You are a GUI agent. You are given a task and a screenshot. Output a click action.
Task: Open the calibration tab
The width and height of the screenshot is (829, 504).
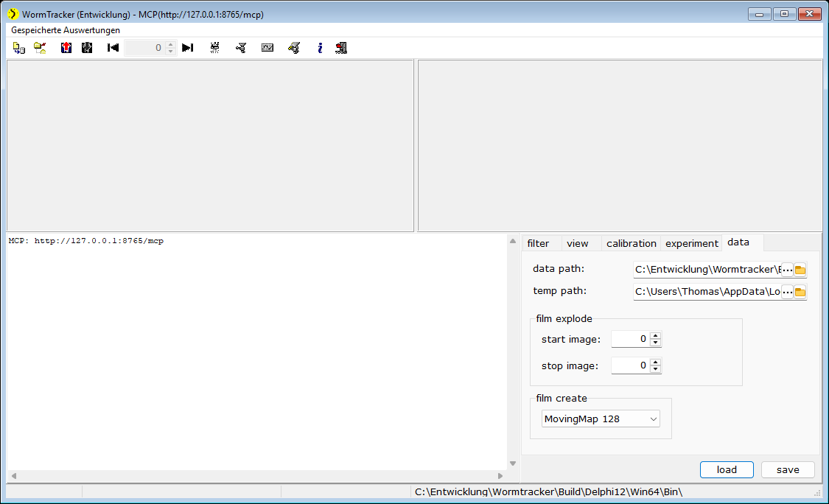pos(632,243)
